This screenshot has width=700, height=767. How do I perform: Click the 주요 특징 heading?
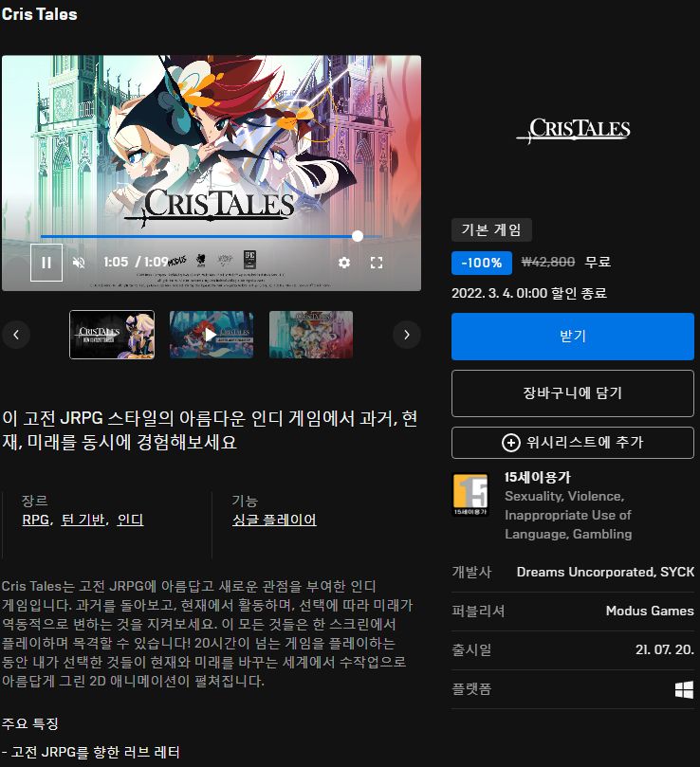coord(30,723)
